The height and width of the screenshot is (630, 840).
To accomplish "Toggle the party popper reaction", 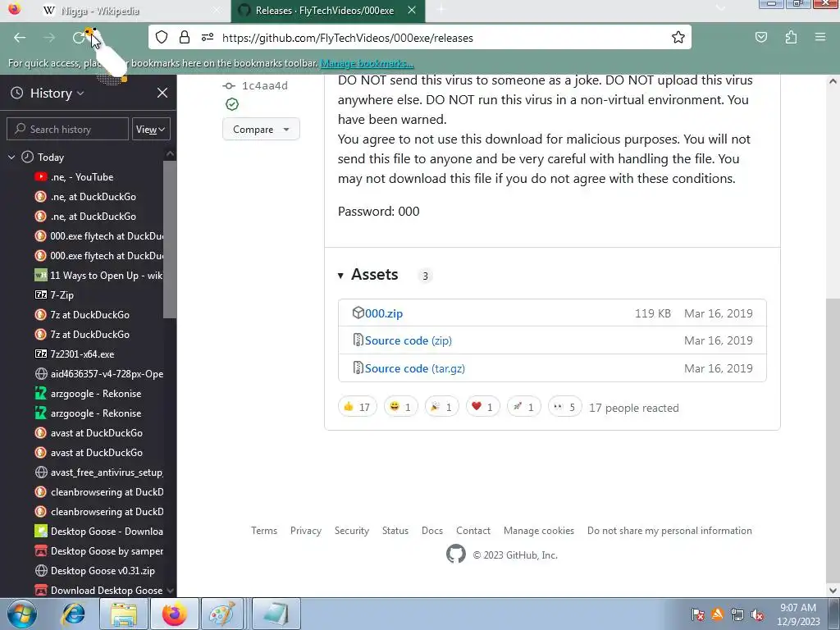I will click(441, 407).
